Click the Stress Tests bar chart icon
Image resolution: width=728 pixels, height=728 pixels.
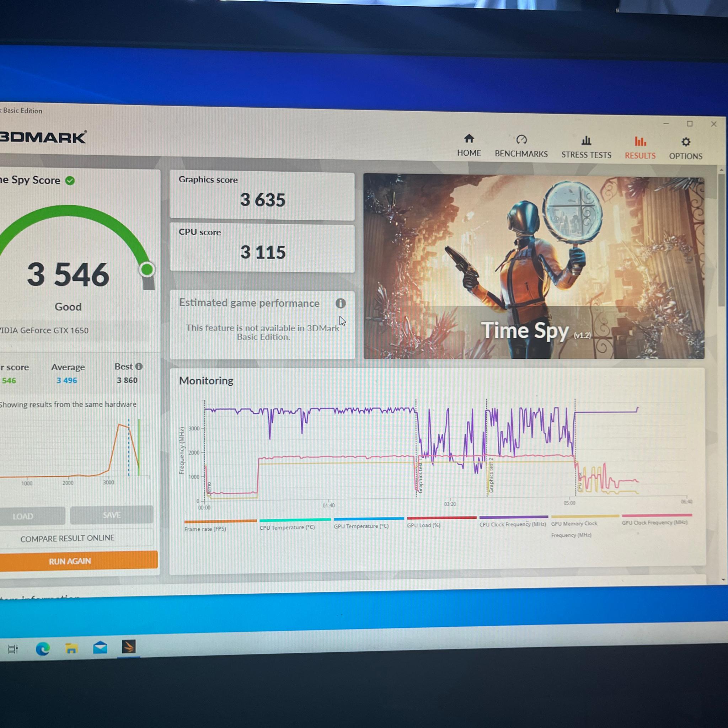pos(586,140)
